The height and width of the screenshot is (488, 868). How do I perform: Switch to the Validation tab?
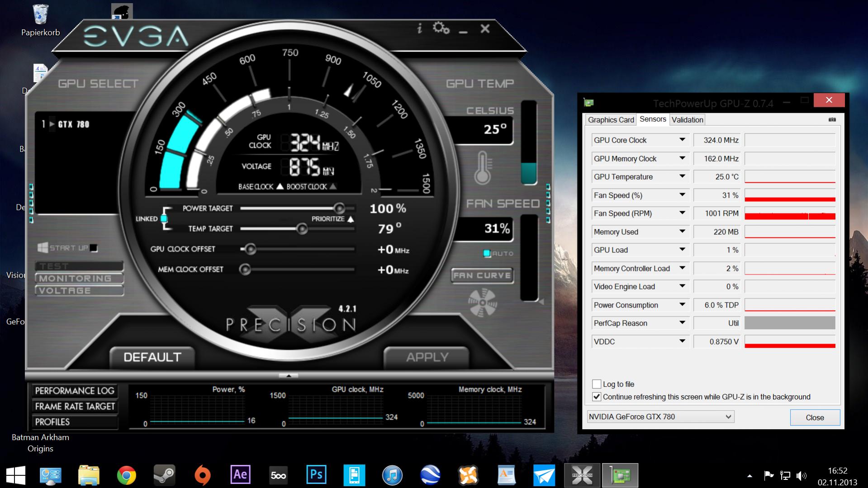[687, 120]
